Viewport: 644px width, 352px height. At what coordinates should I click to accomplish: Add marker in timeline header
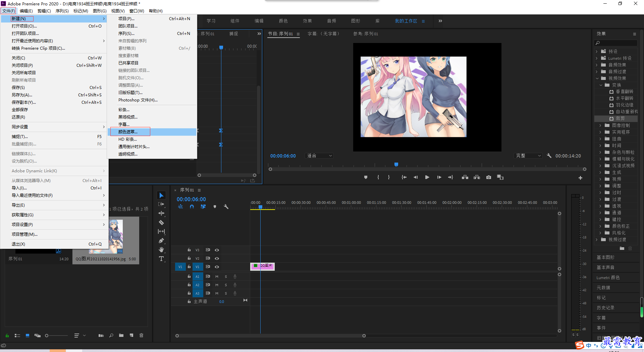coord(215,207)
